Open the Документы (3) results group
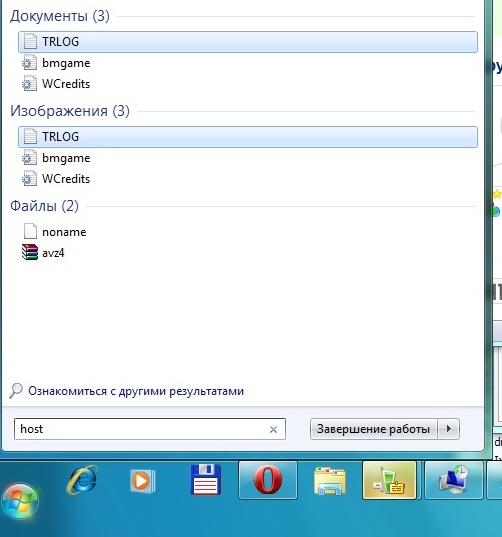502x537 pixels. (60, 16)
